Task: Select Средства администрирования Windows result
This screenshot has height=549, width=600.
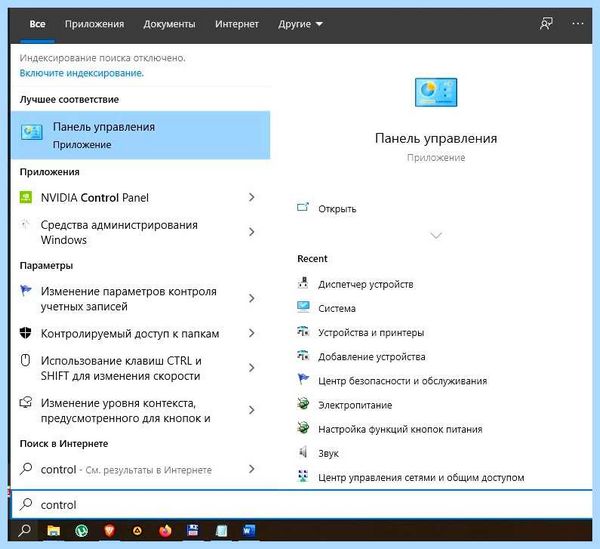Action: (140, 232)
